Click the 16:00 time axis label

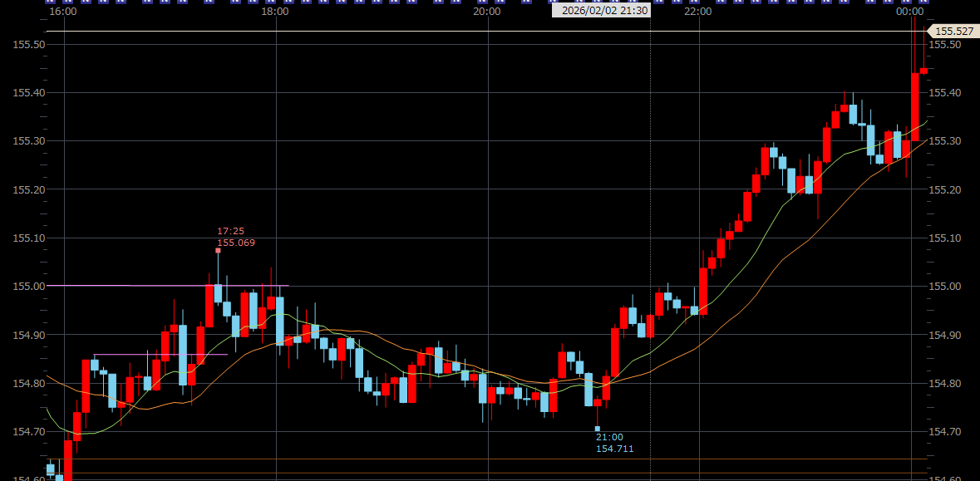63,12
